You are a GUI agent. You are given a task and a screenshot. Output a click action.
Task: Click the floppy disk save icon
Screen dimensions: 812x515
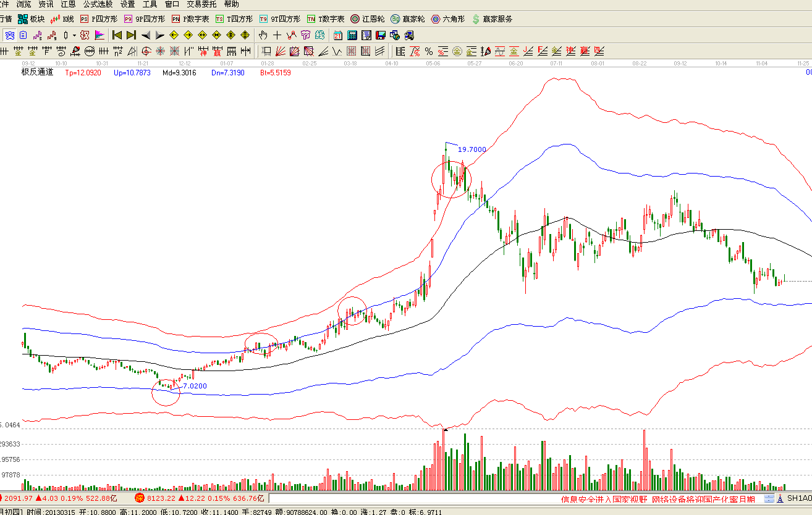point(380,35)
